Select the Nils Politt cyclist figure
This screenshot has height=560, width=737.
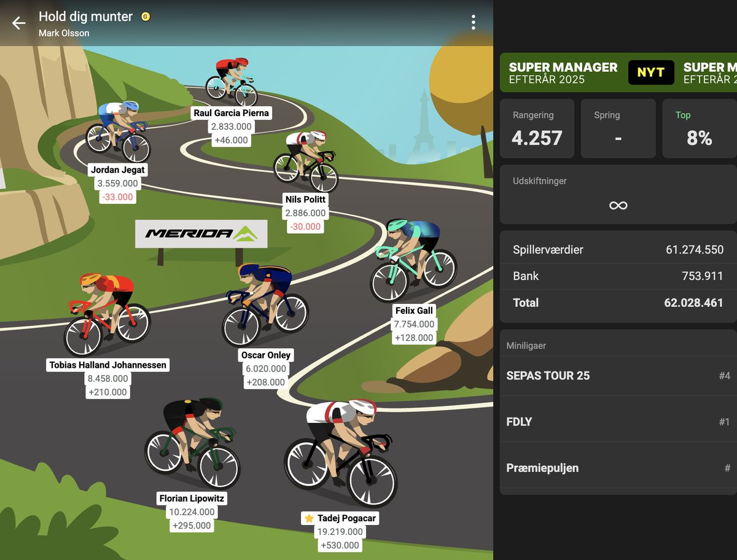(306, 161)
